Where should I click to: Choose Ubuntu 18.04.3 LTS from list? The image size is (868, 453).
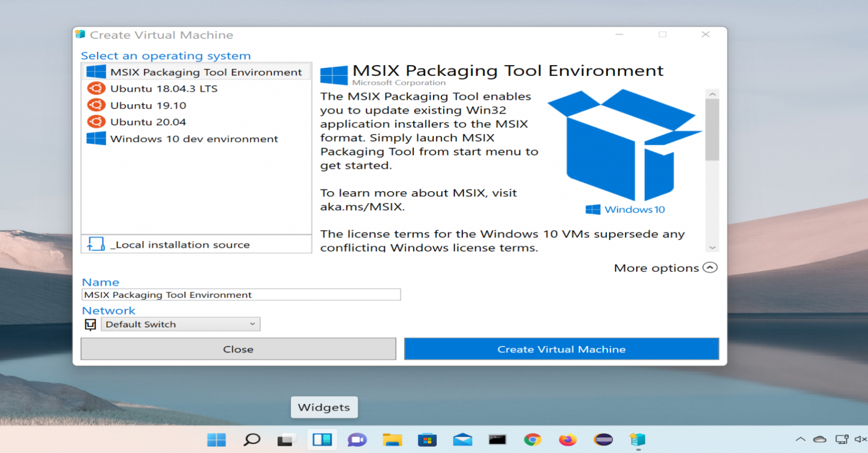[x=163, y=89]
